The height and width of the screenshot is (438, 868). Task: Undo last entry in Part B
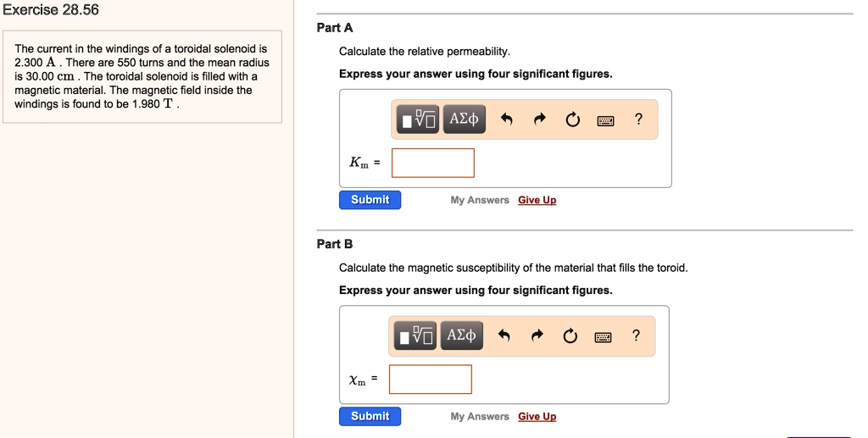click(x=504, y=336)
